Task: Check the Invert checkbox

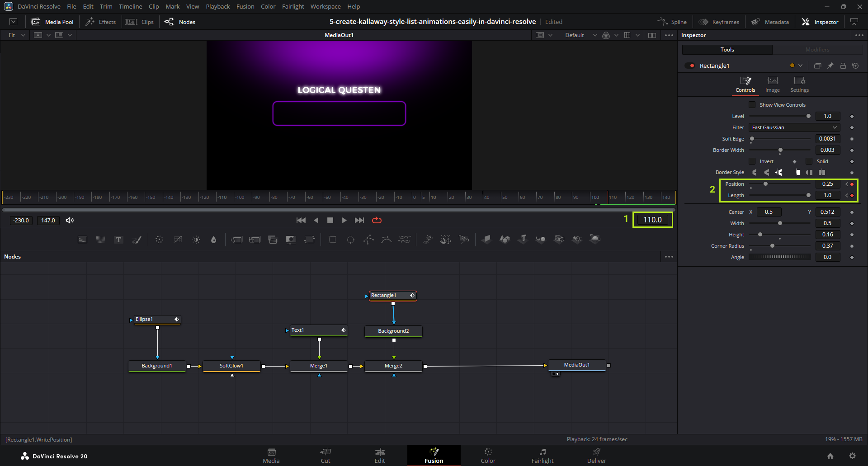Action: [752, 161]
